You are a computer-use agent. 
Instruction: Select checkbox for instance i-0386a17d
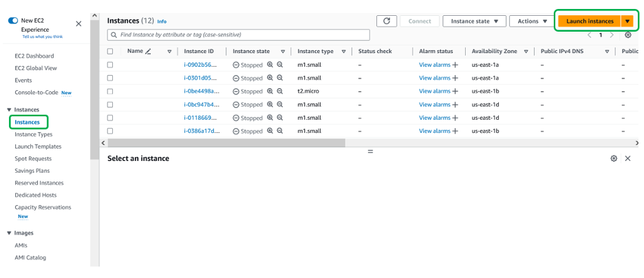[110, 131]
